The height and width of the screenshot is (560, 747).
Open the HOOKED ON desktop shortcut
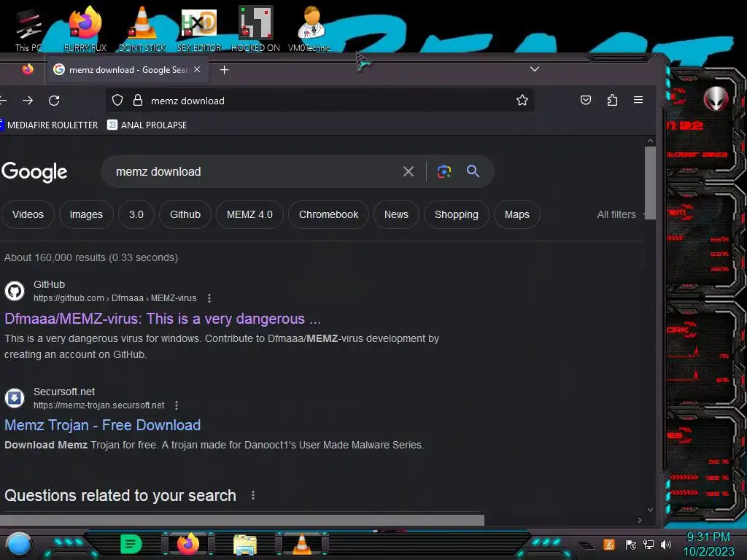(x=255, y=28)
